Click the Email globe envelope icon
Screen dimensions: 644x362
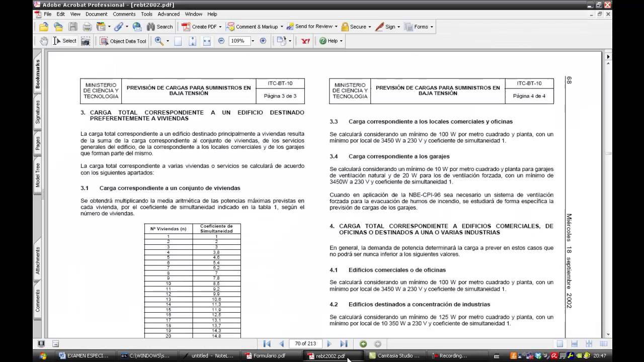coord(137,27)
